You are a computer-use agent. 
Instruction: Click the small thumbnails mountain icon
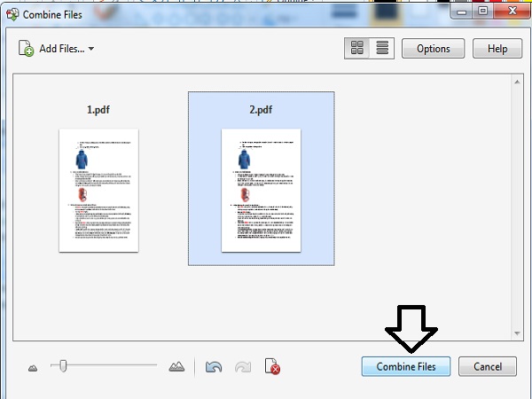(x=33, y=368)
